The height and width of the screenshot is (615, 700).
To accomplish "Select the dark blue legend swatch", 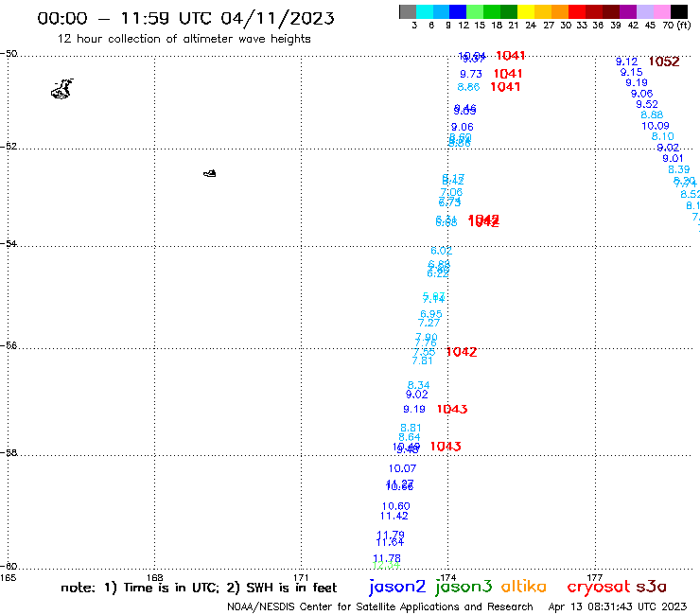I will pos(458,11).
